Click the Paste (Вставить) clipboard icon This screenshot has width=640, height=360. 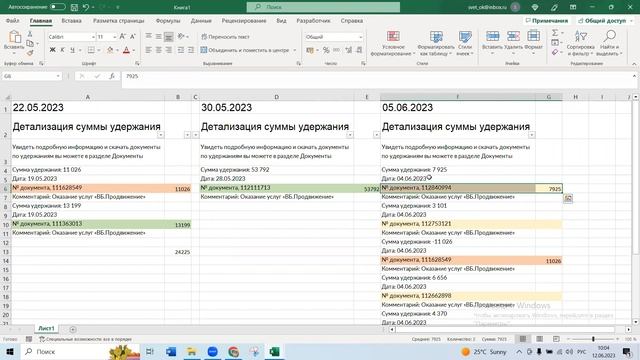(14, 37)
